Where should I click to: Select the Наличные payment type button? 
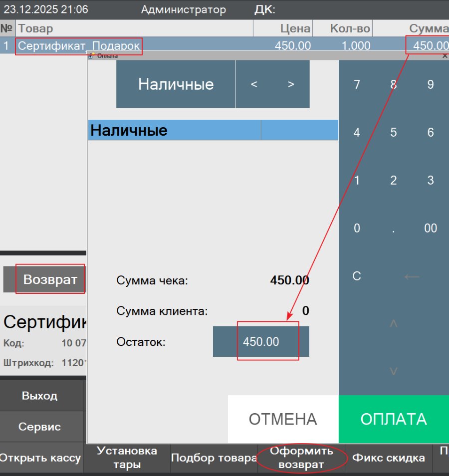click(x=176, y=84)
